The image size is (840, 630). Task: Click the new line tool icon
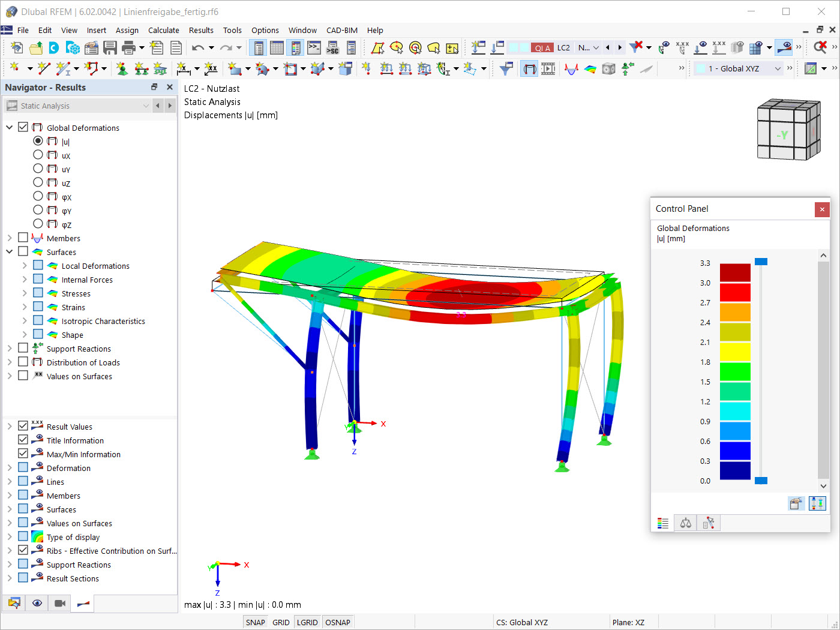point(44,69)
